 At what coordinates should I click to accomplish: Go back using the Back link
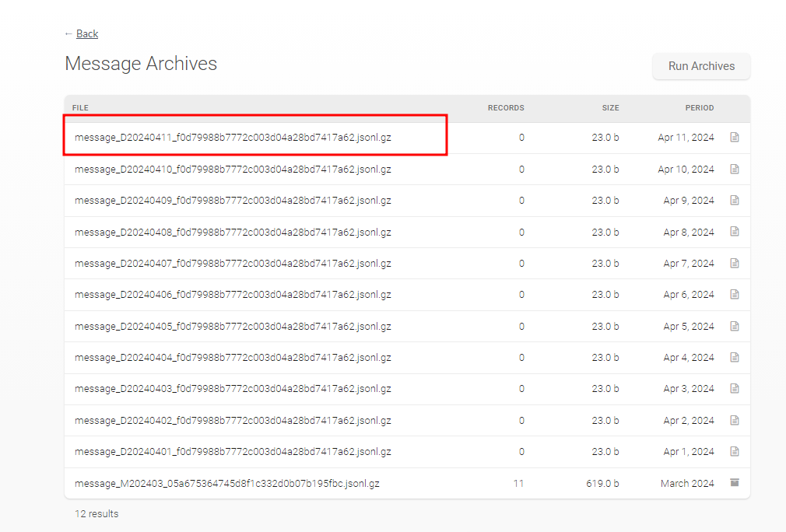87,33
